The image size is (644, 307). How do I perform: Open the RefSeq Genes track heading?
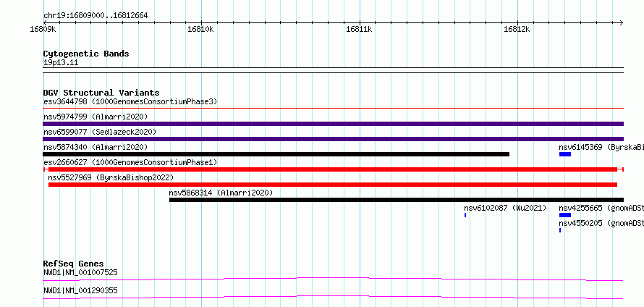pos(74,264)
